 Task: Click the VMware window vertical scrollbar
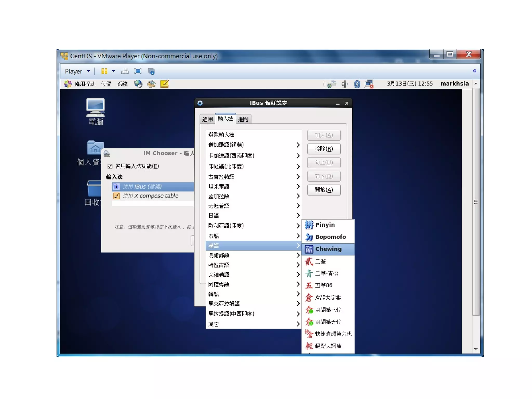tap(476, 202)
